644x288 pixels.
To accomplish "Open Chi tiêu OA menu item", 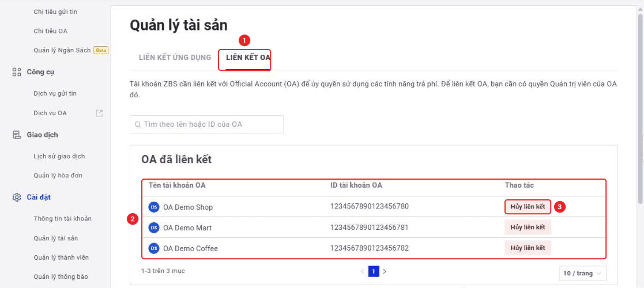I will [x=51, y=31].
